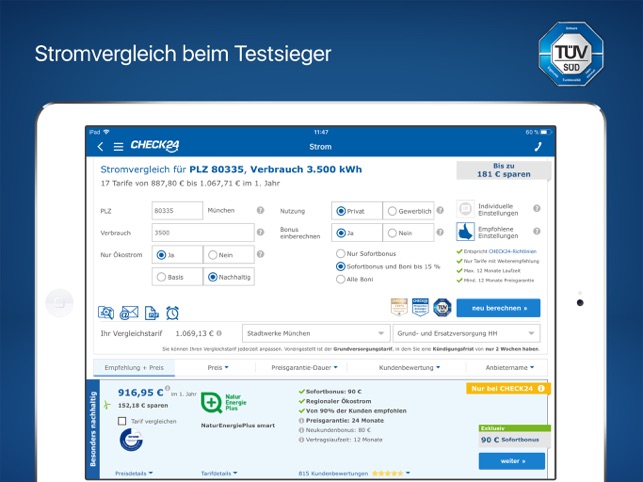643x482 pixels.
Task: Tap the gold certificate badge
Action: tap(399, 307)
